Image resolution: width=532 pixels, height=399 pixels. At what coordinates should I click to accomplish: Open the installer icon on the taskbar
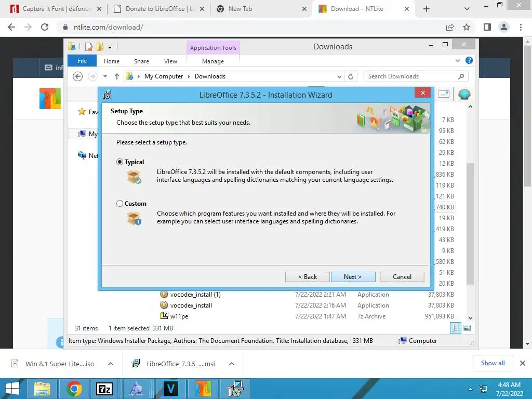pyautogui.click(x=235, y=389)
